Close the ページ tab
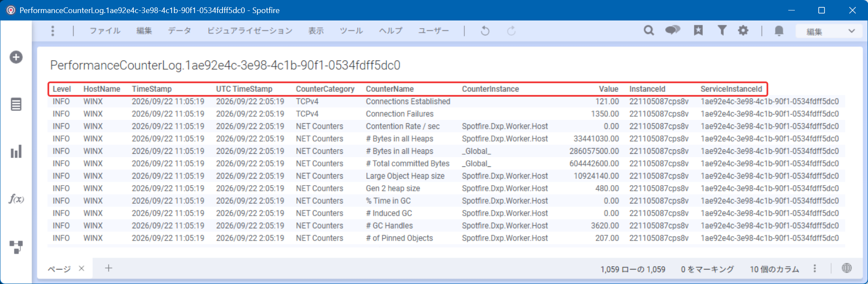Screen dimensions: 868x284 pyautogui.click(x=81, y=268)
